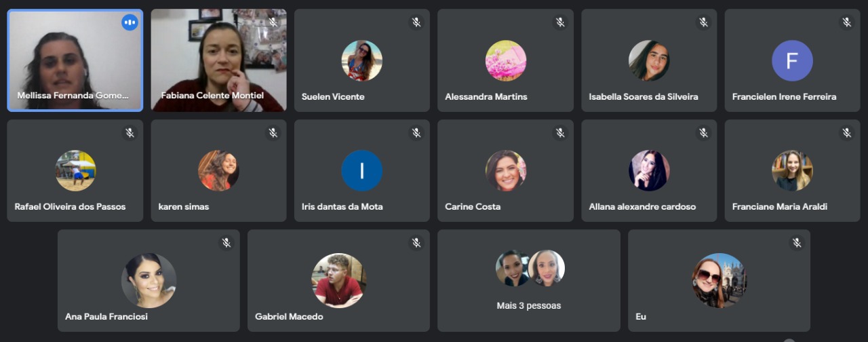This screenshot has height=342, width=868.
Task: Click Francielen Irene Ferreira's letter F avatar
Action: click(792, 60)
